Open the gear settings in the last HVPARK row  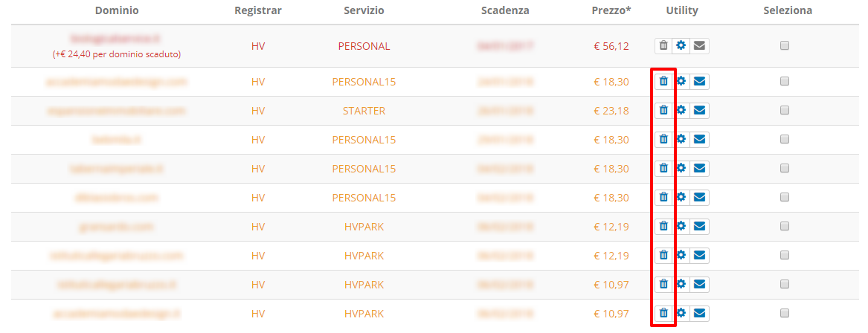681,314
